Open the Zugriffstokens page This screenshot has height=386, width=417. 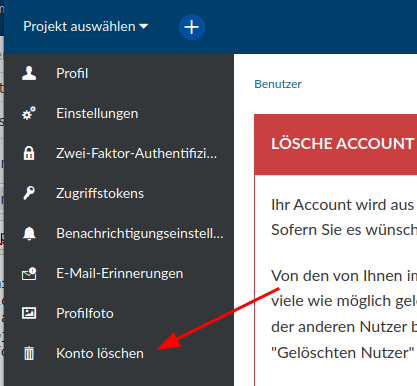pyautogui.click(x=119, y=193)
